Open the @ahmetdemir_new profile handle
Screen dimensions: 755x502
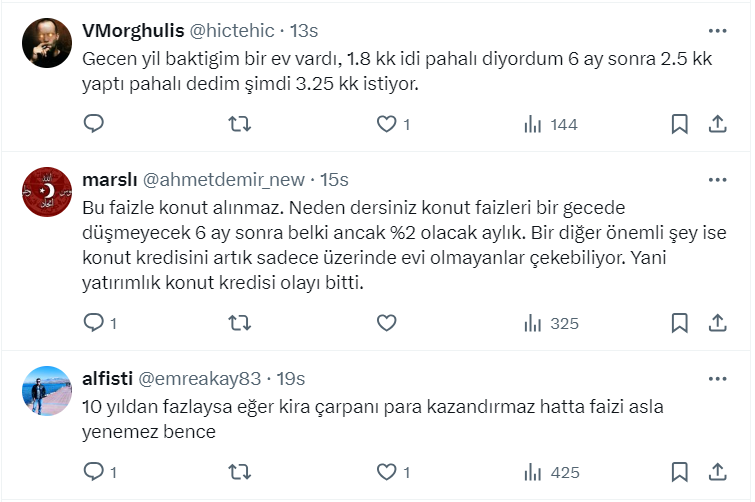[x=223, y=180]
